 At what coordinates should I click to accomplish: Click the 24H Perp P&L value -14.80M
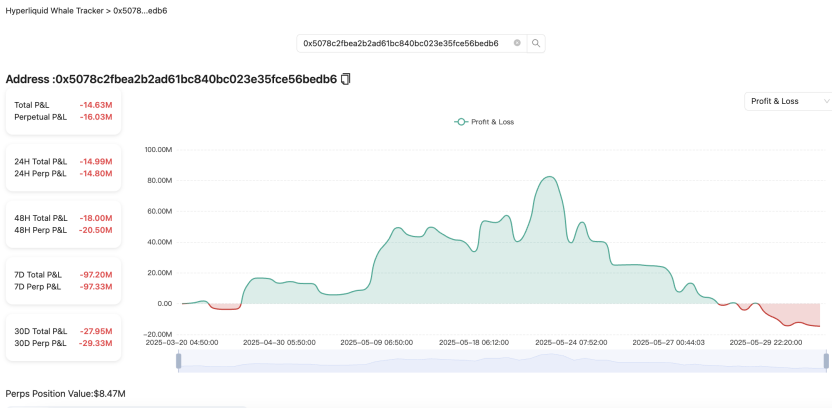(x=96, y=173)
